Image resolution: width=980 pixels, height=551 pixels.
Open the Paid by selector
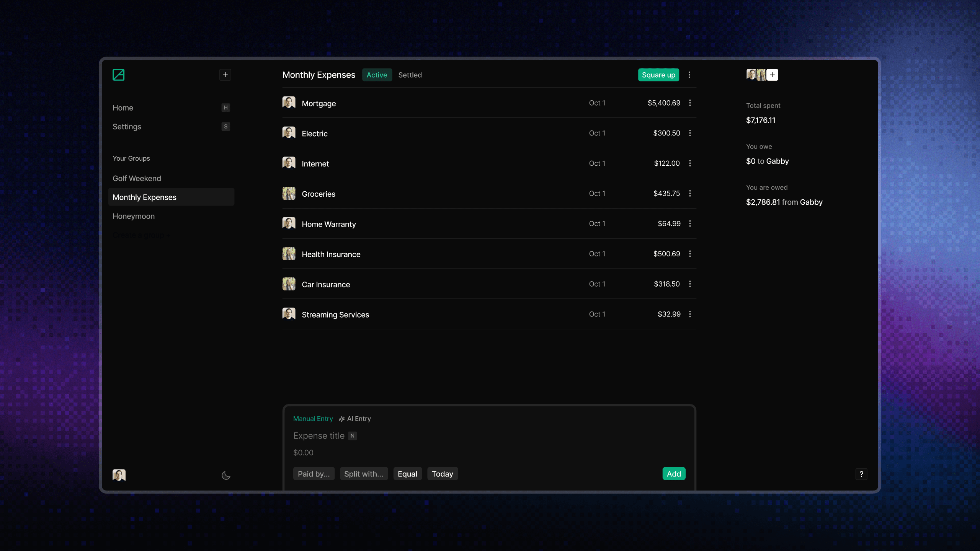click(x=314, y=474)
